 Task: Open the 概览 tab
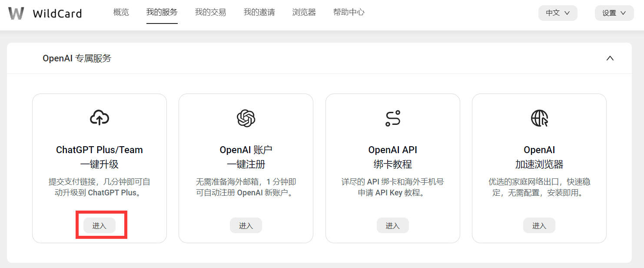tap(121, 12)
